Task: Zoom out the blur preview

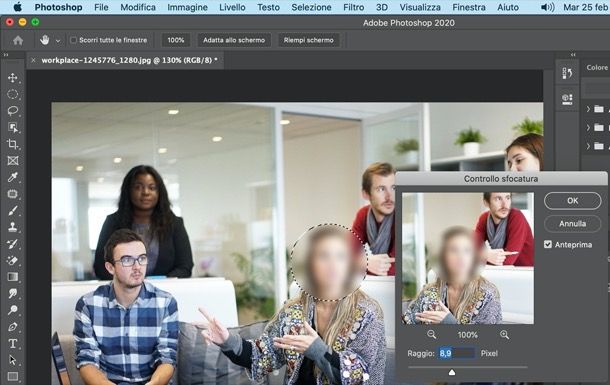Action: click(x=431, y=334)
